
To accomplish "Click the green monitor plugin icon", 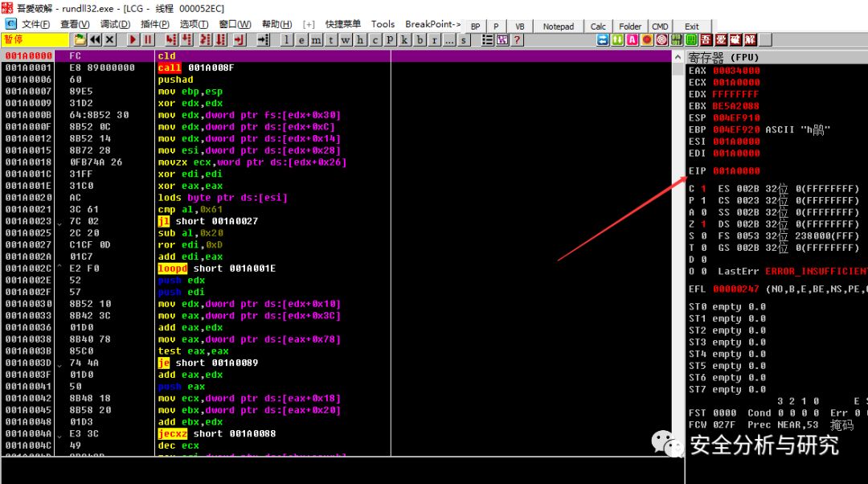I will click(x=691, y=40).
